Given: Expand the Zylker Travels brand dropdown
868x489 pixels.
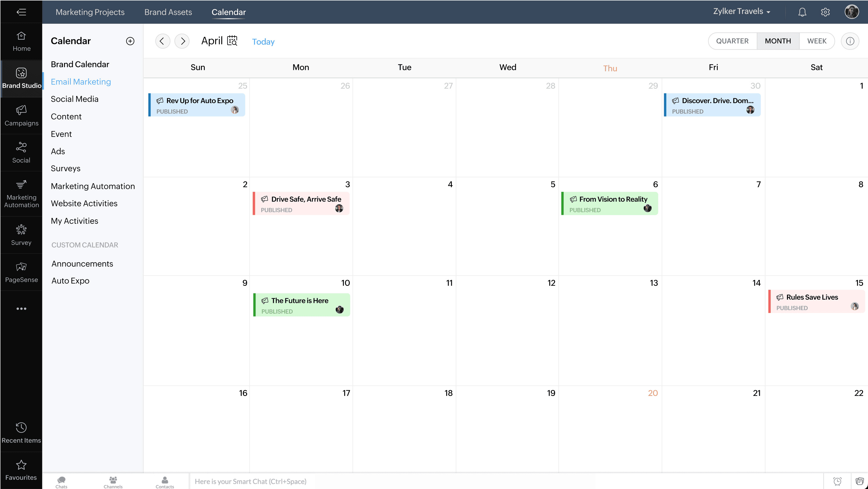Looking at the screenshot, I should [x=741, y=12].
